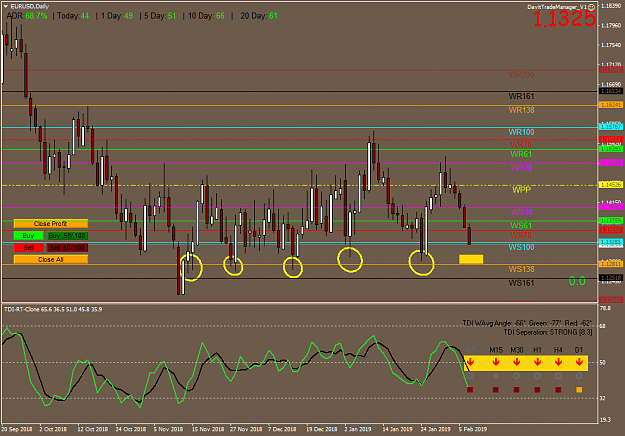The width and height of the screenshot is (625, 436).
Task: Click the red down arrow under M15
Action: tap(496, 362)
